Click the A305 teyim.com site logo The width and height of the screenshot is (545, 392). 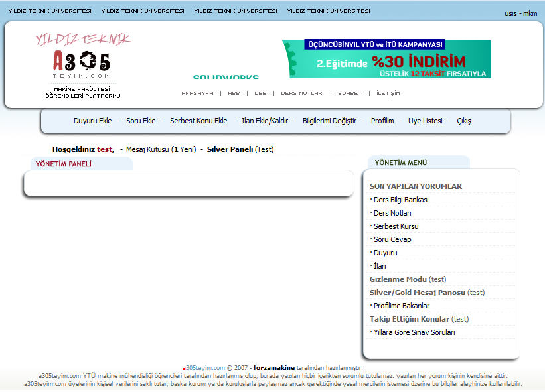(83, 65)
